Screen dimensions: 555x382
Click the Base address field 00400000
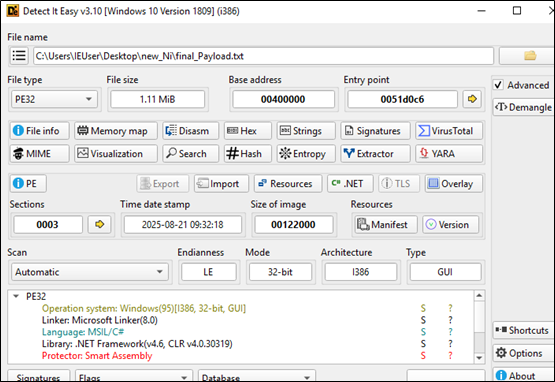click(x=283, y=99)
